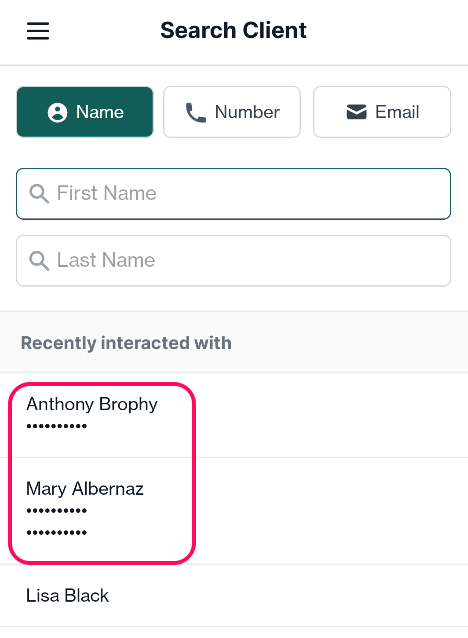
Task: Click the Search Client page title
Action: coord(233,31)
